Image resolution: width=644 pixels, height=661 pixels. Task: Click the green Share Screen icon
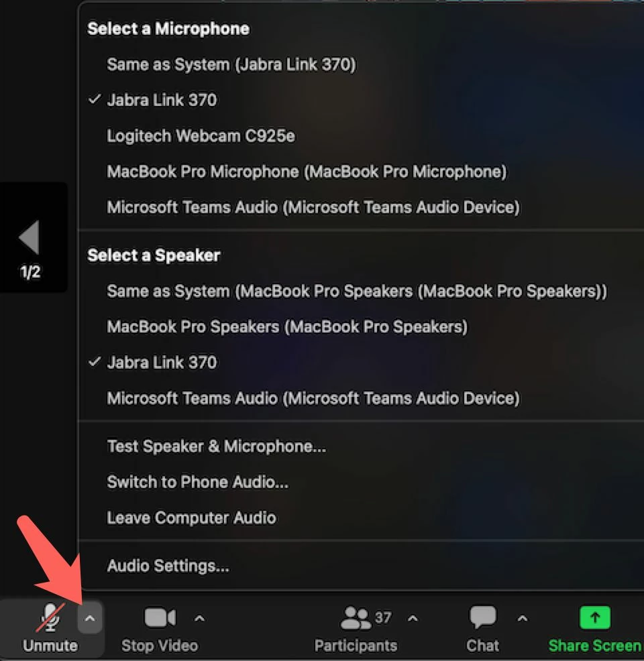click(x=594, y=617)
